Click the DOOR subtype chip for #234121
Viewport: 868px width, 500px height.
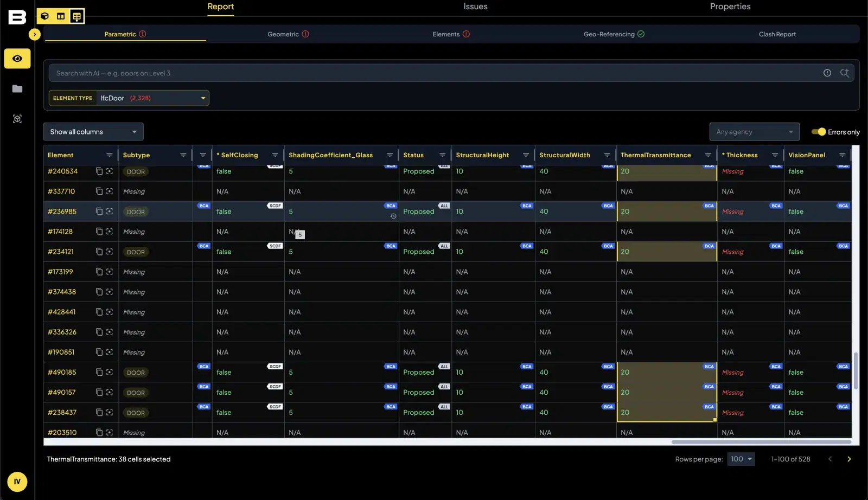pos(136,252)
